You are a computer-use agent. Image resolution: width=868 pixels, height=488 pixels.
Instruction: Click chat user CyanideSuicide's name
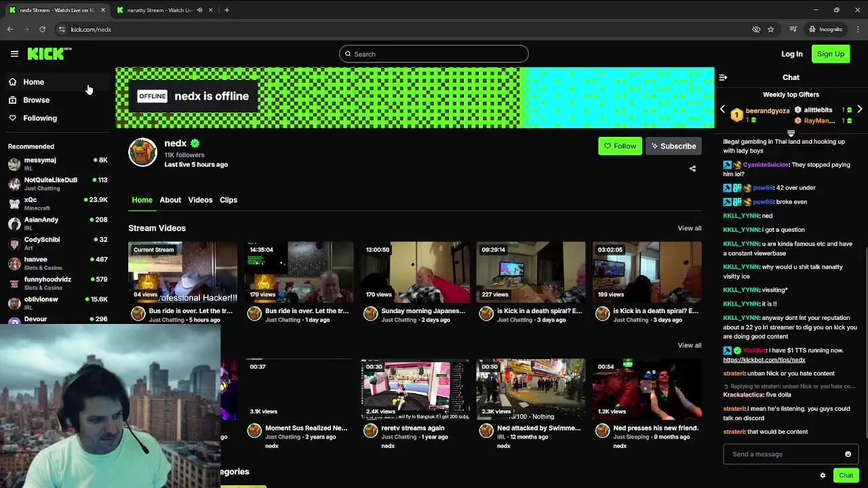[x=766, y=165]
